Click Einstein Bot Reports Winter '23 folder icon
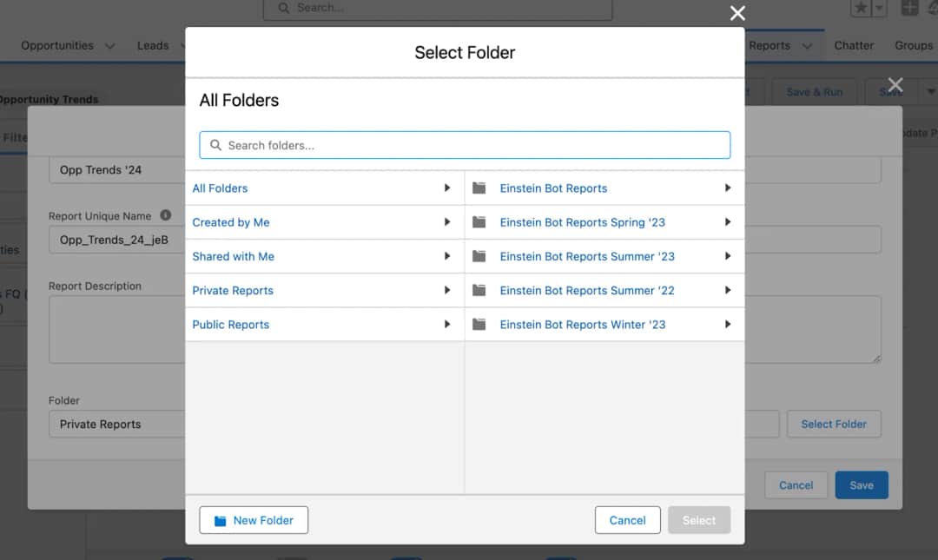The image size is (938, 560). (x=479, y=324)
